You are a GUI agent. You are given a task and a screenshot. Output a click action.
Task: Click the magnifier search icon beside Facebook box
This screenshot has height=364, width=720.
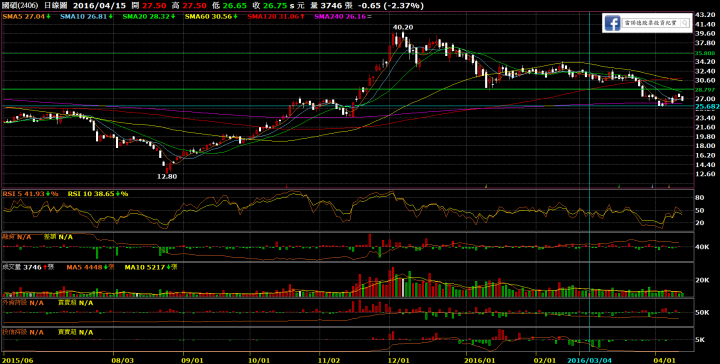coord(685,23)
